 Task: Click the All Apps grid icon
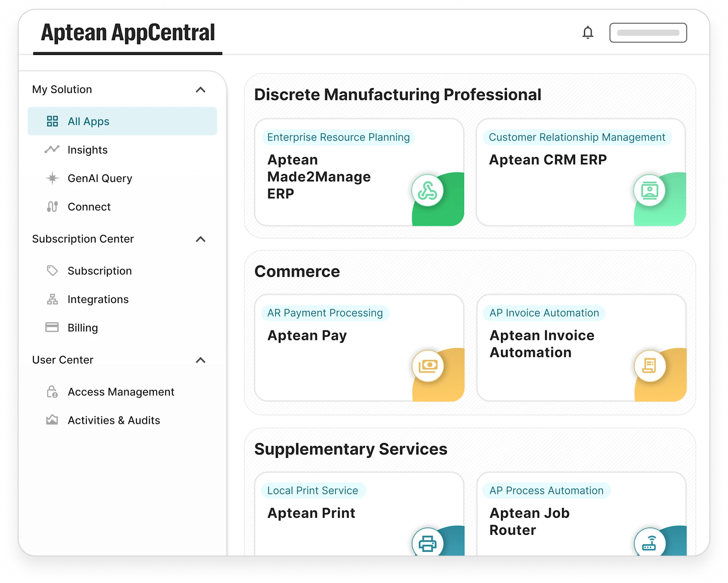pyautogui.click(x=52, y=121)
